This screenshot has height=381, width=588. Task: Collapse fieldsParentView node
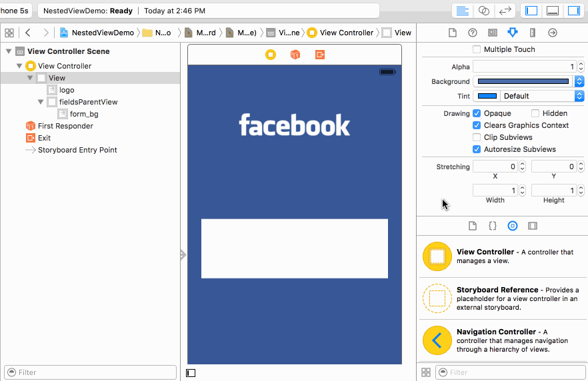click(41, 102)
